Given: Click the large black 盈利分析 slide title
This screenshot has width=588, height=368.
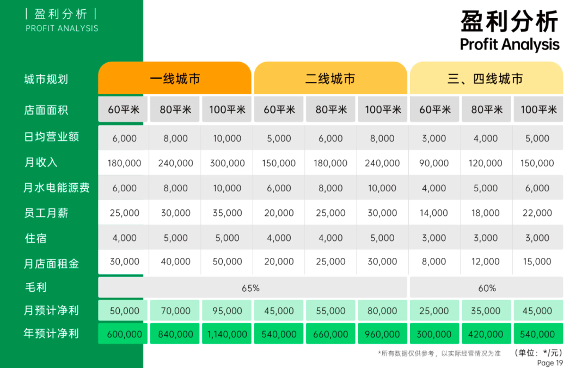Looking at the screenshot, I should pos(509,21).
